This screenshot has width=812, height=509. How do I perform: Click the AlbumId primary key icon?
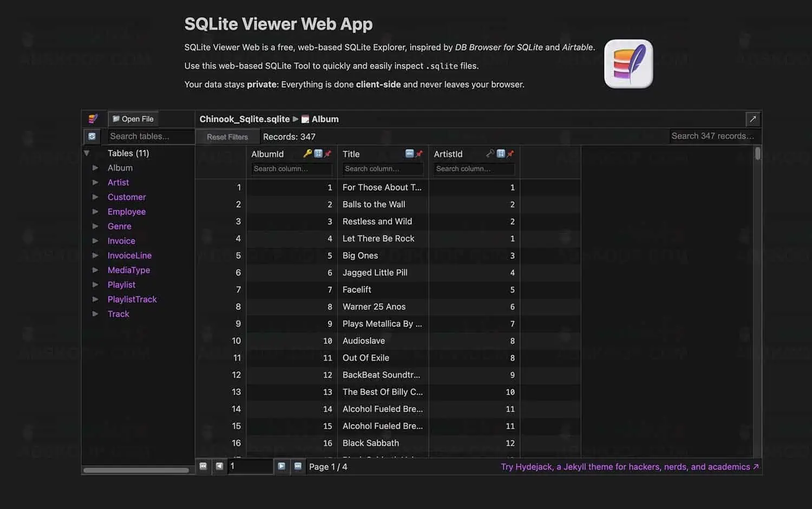pos(307,154)
